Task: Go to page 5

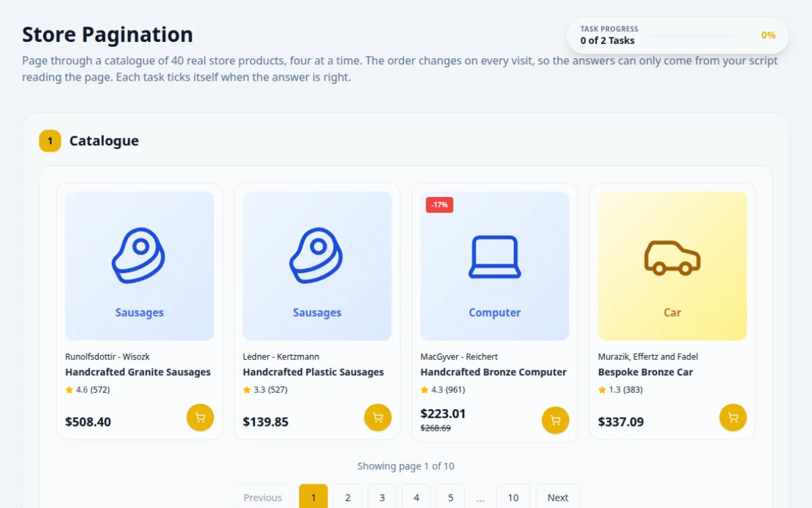Action: [450, 497]
